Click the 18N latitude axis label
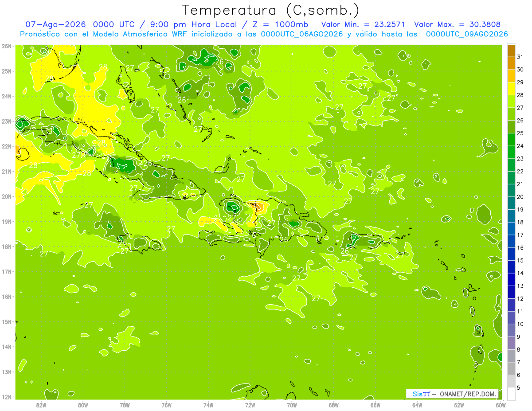The width and height of the screenshot is (532, 411). pyautogui.click(x=7, y=247)
